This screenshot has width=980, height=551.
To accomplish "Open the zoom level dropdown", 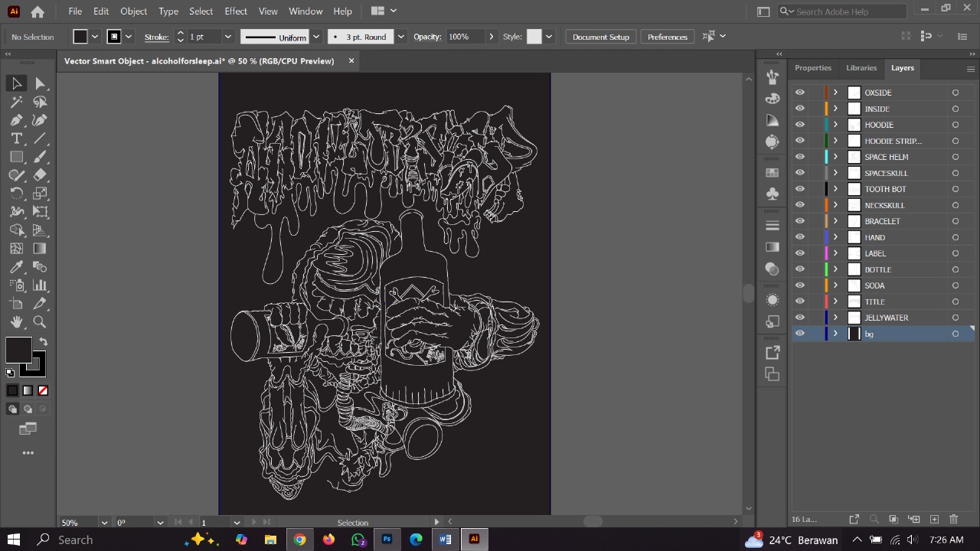I will (x=103, y=523).
